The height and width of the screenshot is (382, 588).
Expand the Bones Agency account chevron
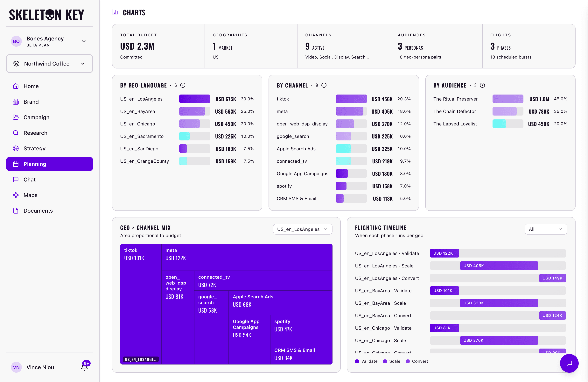83,41
